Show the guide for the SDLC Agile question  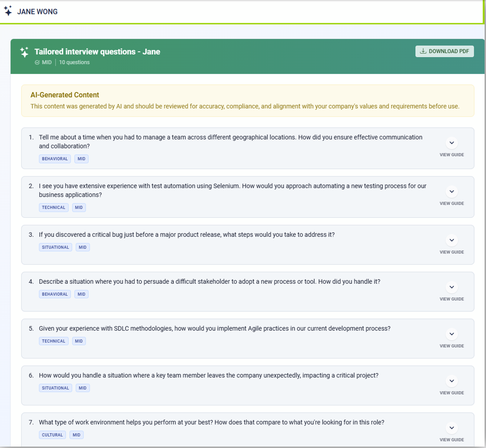[451, 334]
